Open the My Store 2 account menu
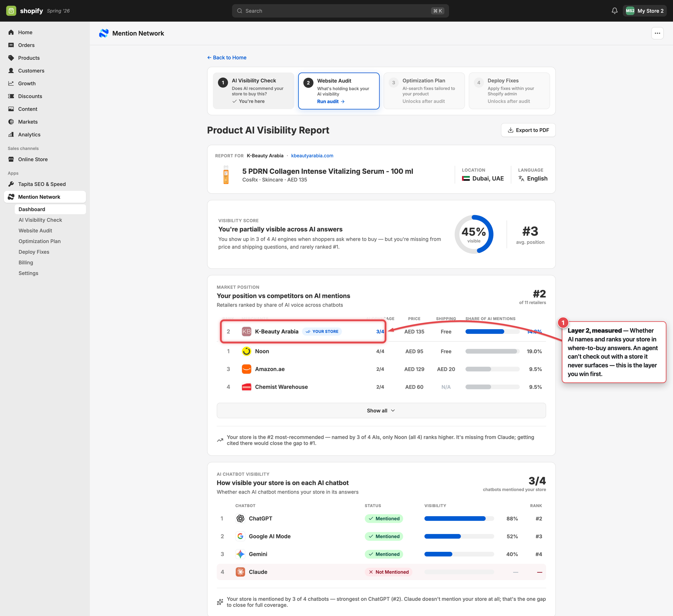Image resolution: width=673 pixels, height=616 pixels. tap(644, 11)
